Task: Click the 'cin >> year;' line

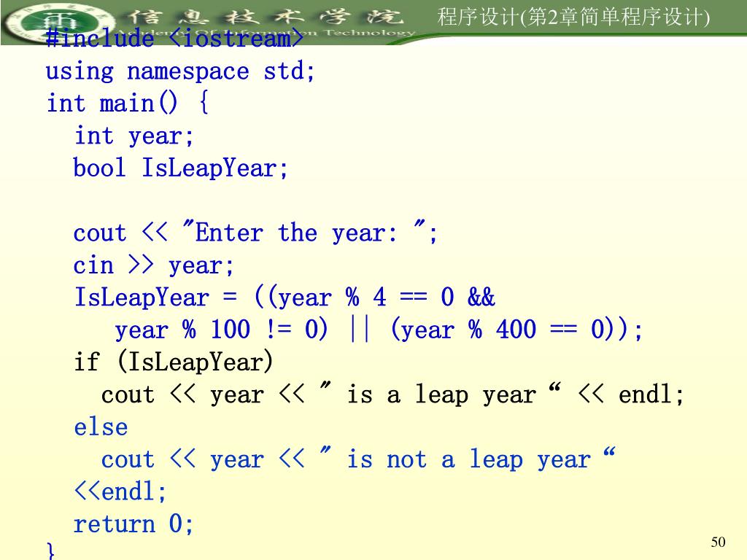Action: 153,265
